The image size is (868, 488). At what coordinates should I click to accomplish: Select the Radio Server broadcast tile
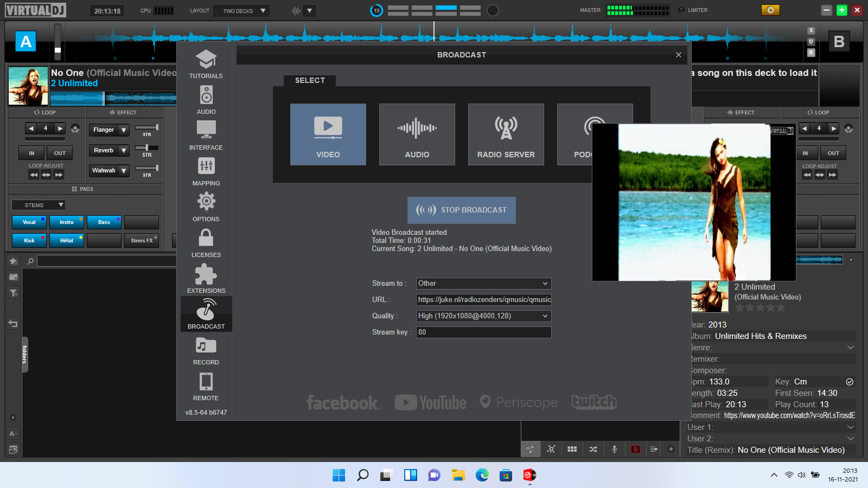(x=506, y=134)
